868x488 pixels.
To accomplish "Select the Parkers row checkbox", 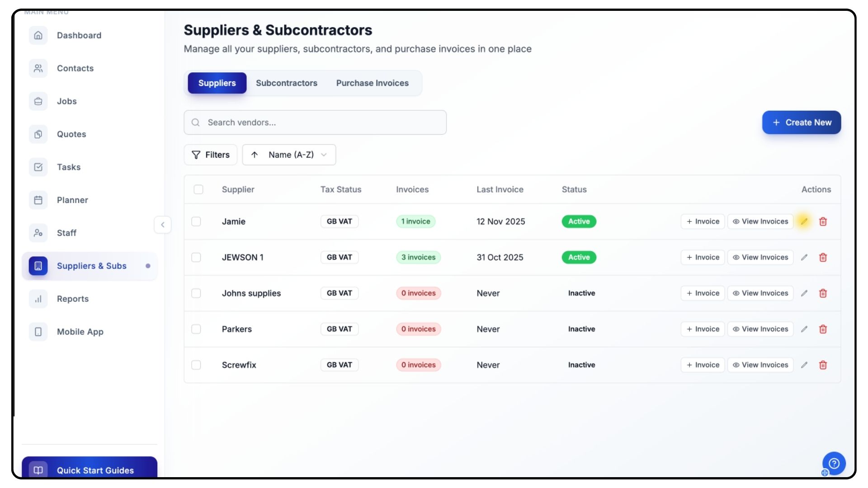I will [x=196, y=329].
